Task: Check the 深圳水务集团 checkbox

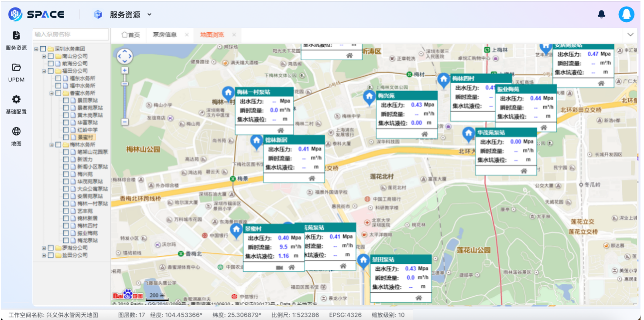Action: pyautogui.click(x=42, y=48)
